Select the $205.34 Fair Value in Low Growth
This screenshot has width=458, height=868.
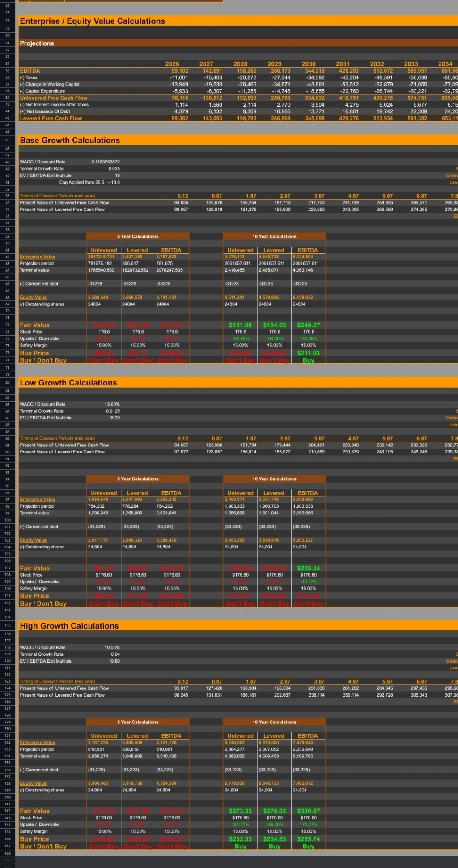(309, 568)
